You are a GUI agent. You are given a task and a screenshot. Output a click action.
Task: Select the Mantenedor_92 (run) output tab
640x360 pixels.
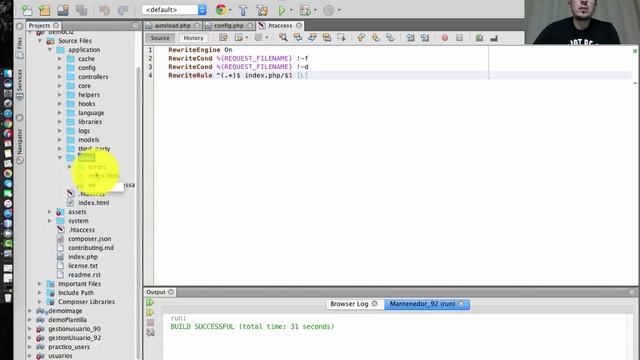427,304
